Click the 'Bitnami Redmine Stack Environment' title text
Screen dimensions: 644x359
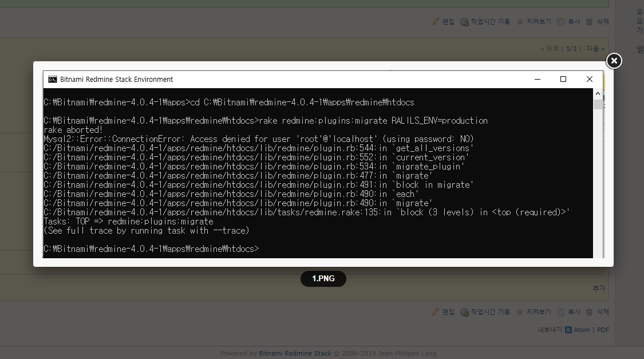[117, 79]
